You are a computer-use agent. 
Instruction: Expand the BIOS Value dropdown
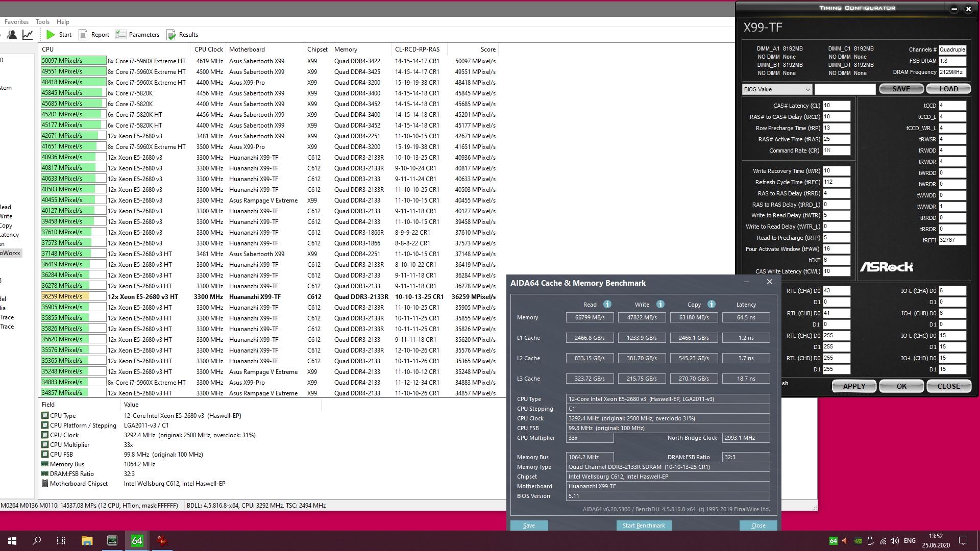coord(777,89)
